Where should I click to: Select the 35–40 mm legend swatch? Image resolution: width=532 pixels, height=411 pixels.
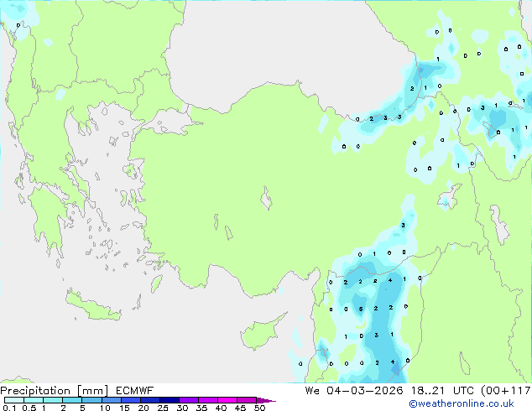pos(208,400)
